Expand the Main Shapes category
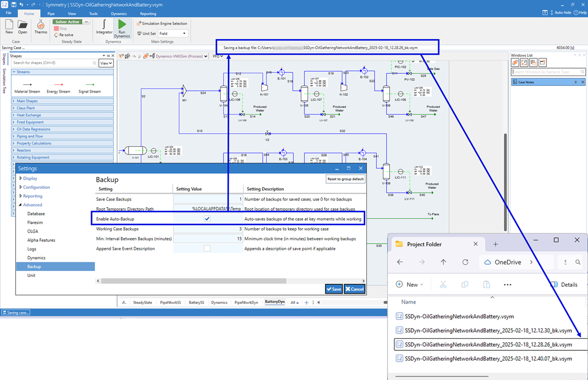The width and height of the screenshot is (588, 380). (x=27, y=101)
